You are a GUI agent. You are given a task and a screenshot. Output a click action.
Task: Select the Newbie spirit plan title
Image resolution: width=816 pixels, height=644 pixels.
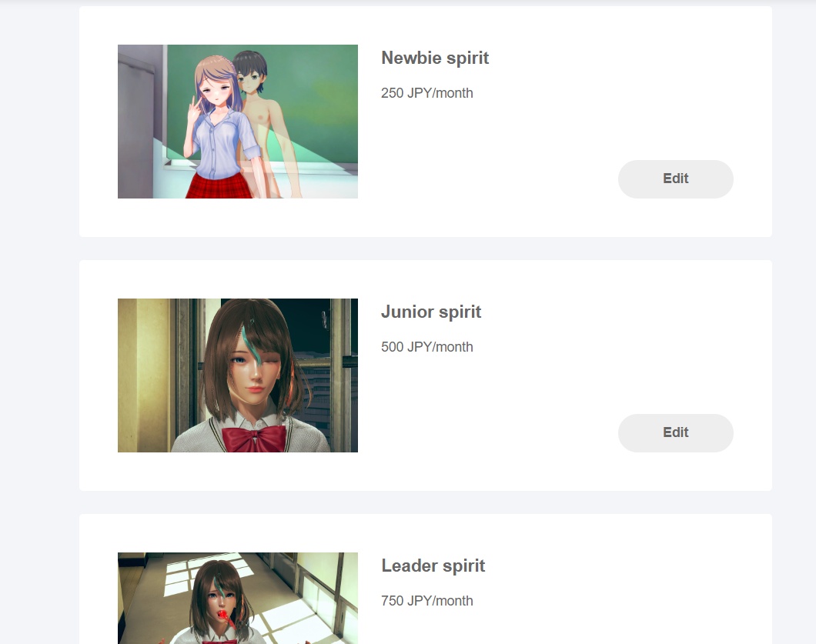click(x=435, y=58)
